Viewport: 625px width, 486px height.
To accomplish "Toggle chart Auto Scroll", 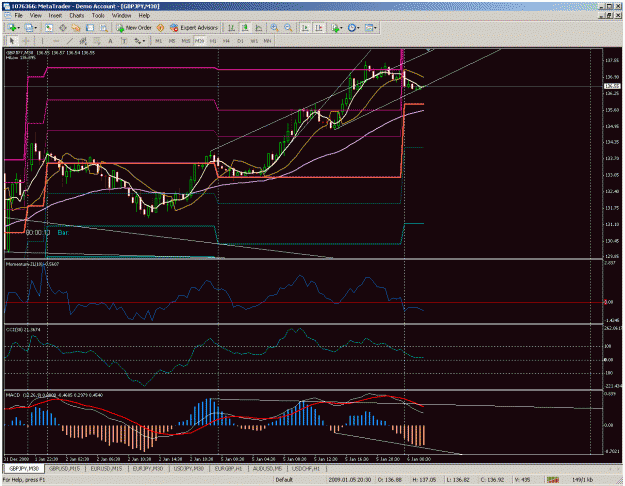I will point(305,28).
